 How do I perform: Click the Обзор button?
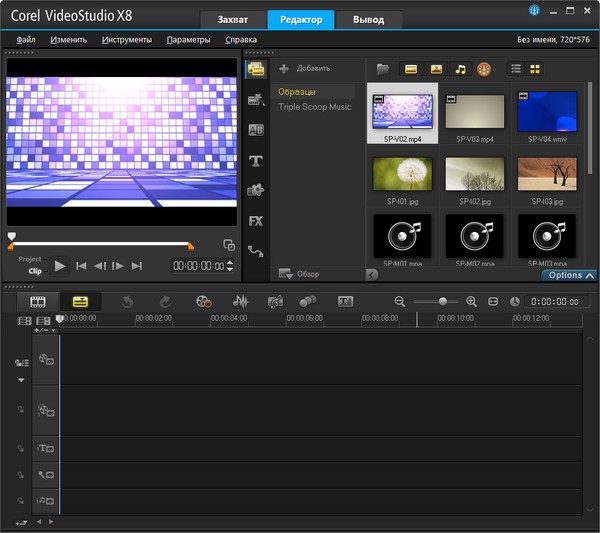299,274
